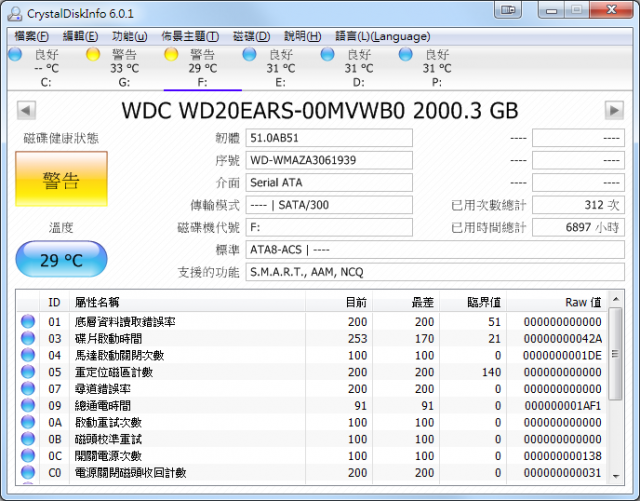Go to previous disk arrow
This screenshot has width=640, height=501.
(27, 110)
